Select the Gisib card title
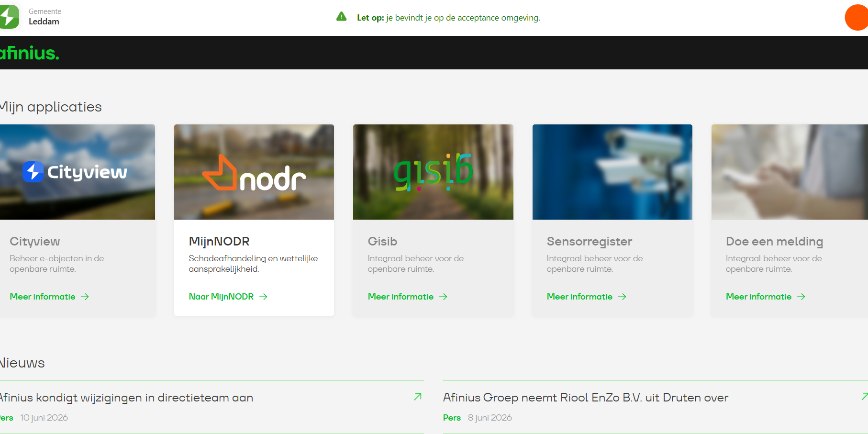868x434 pixels. 382,242
